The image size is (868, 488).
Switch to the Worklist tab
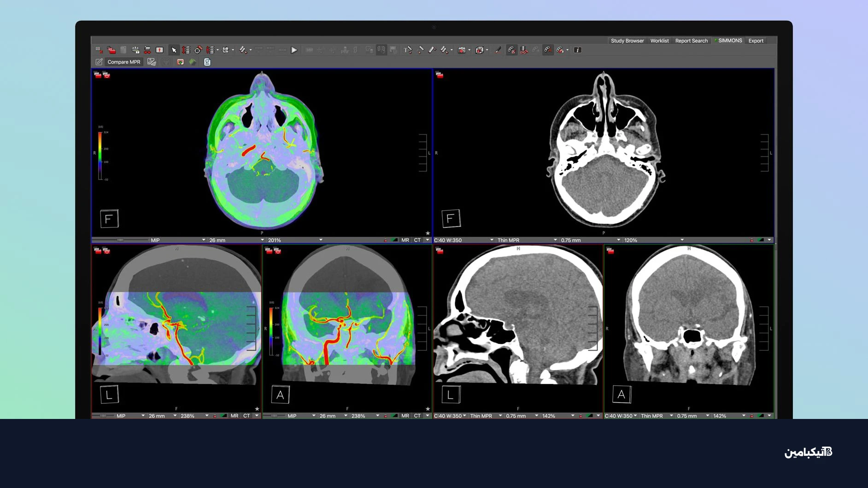click(659, 41)
